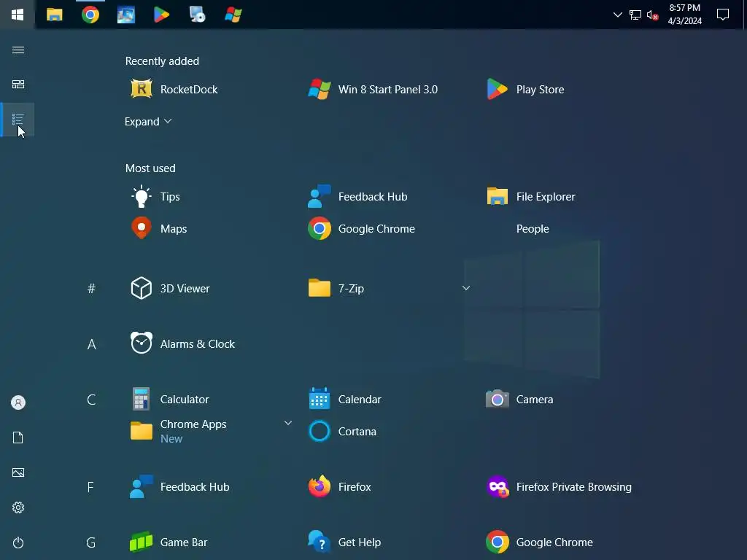Open the photo wallpaper app on taskbar
The image size is (747, 560).
[x=125, y=15]
